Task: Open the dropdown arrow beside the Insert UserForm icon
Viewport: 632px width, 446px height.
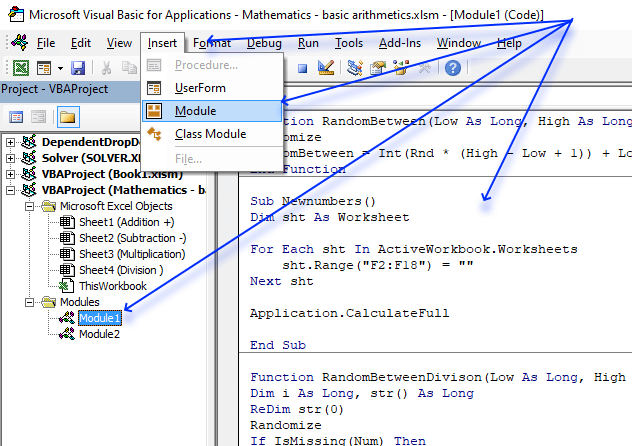Action: [x=60, y=68]
